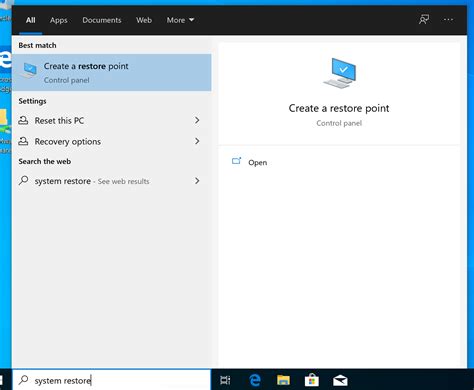Screen dimensions: 474x390
Task: Expand Reset this PC arrow
Action: pos(197,120)
